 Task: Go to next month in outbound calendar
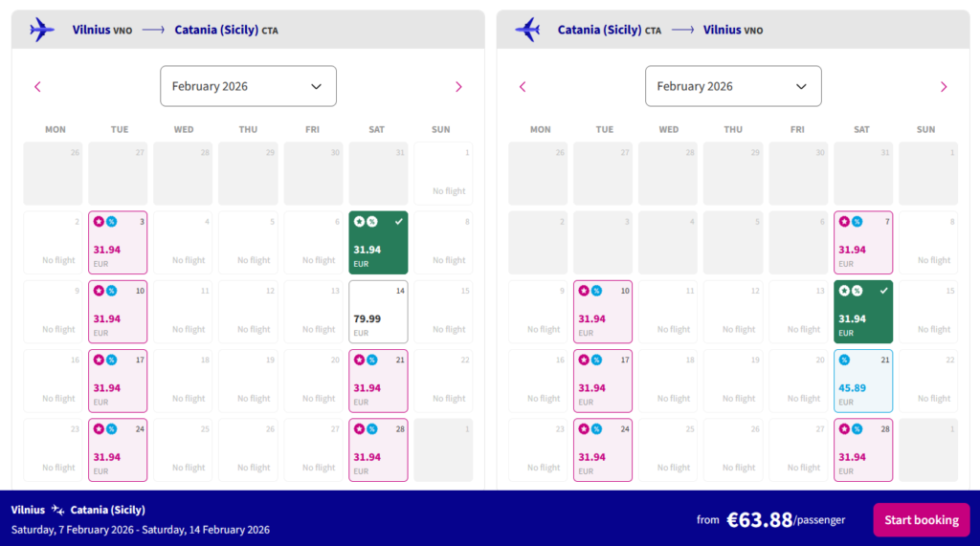click(x=458, y=86)
